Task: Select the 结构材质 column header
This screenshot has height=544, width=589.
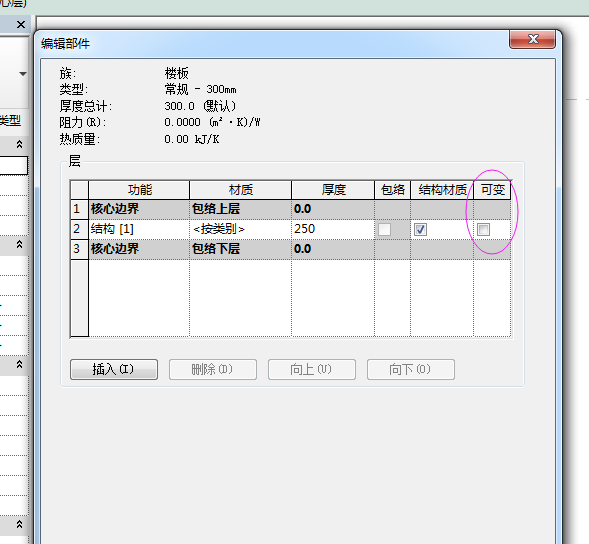Action: pyautogui.click(x=442, y=190)
